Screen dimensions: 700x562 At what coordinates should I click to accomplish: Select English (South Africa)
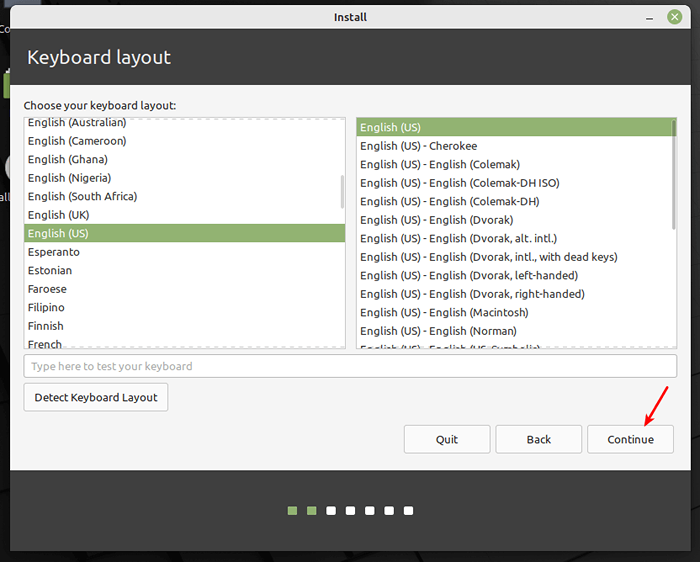point(184,196)
